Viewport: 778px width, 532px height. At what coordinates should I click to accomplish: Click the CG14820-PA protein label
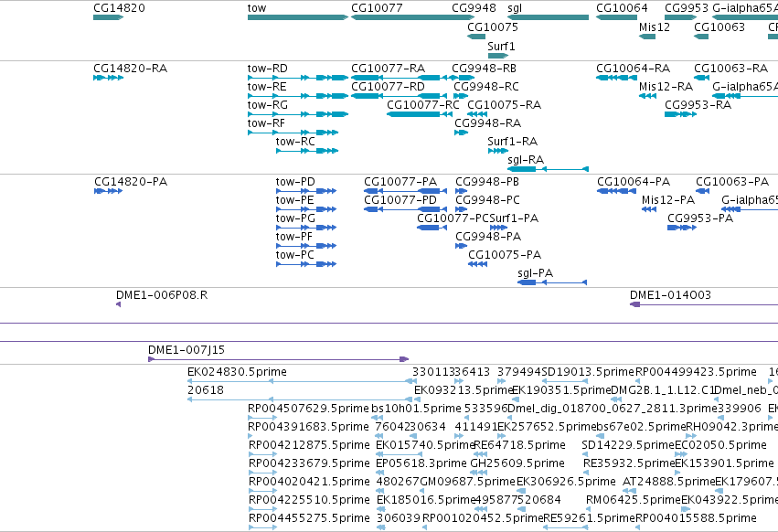tap(131, 182)
